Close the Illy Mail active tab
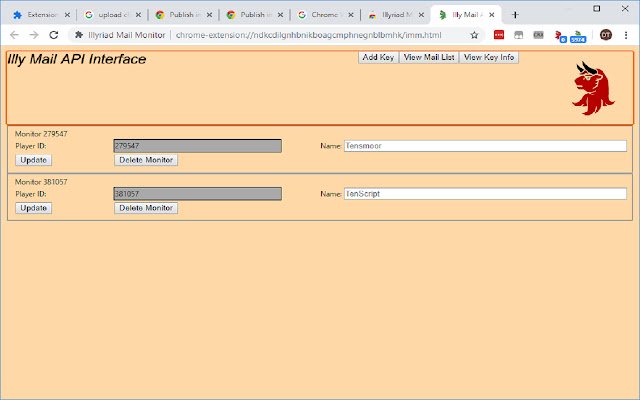The image size is (640, 400). (x=492, y=15)
